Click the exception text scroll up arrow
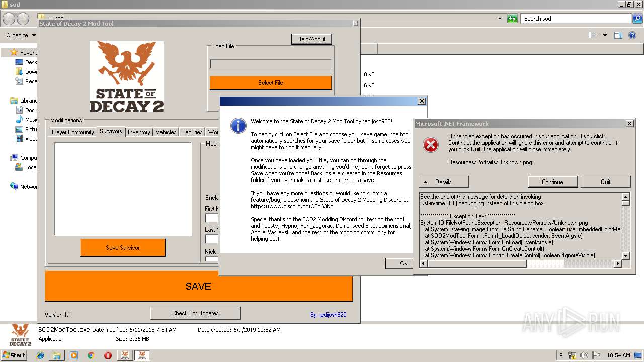The image size is (644, 362). pos(626,197)
